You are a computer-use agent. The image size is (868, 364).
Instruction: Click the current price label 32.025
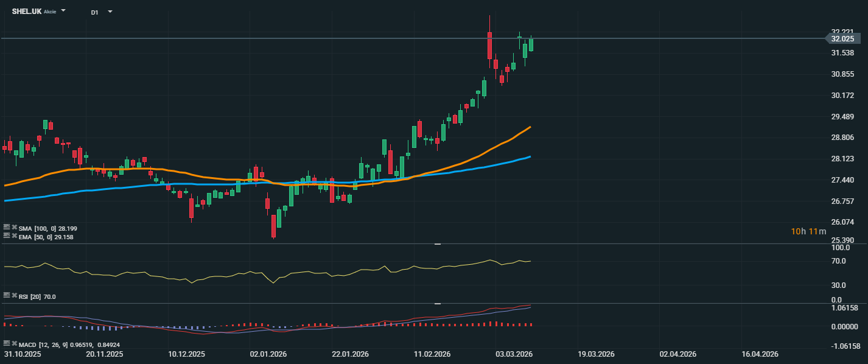[843, 39]
